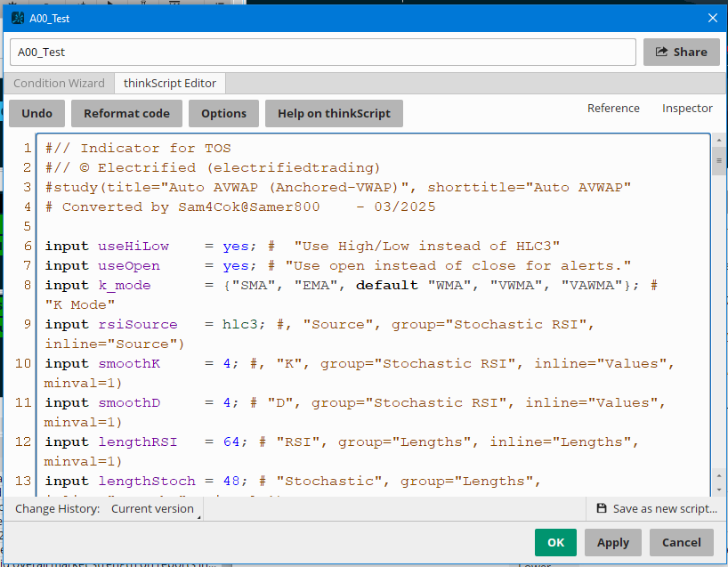Click the code editor scrollbar thumb
This screenshot has width=728, height=567.
point(717,160)
